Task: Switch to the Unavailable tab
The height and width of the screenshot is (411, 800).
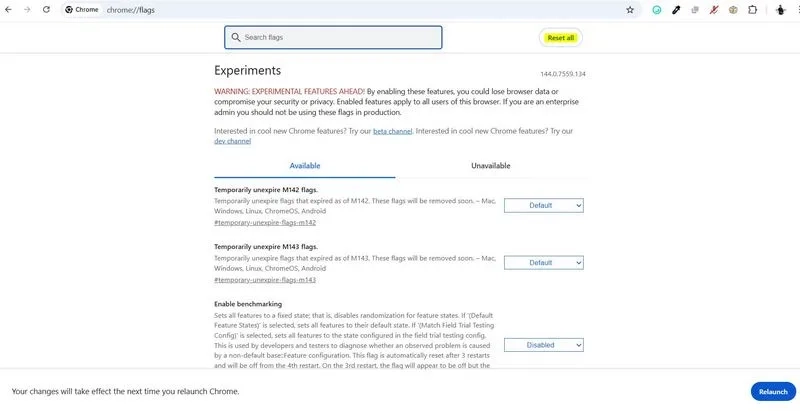Action: [x=490, y=166]
